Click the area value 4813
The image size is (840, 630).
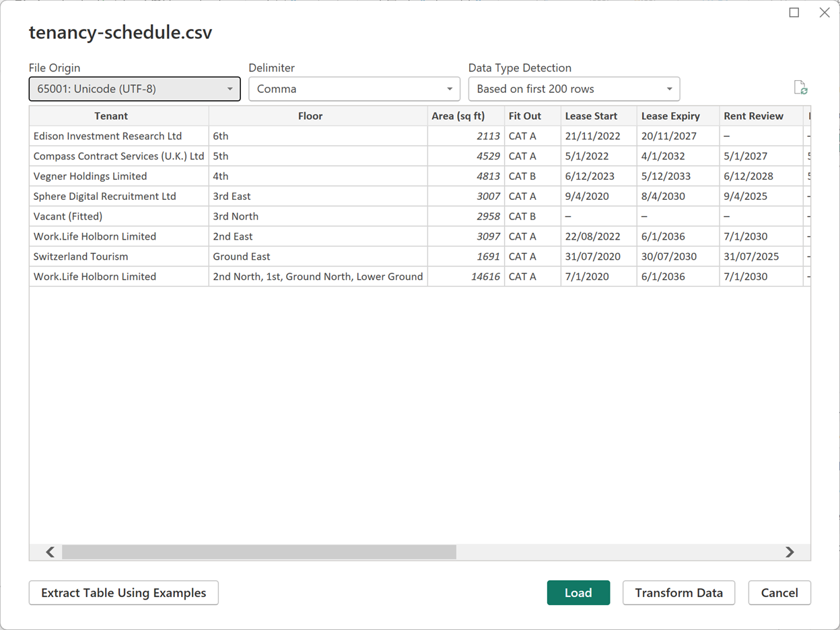pos(466,176)
